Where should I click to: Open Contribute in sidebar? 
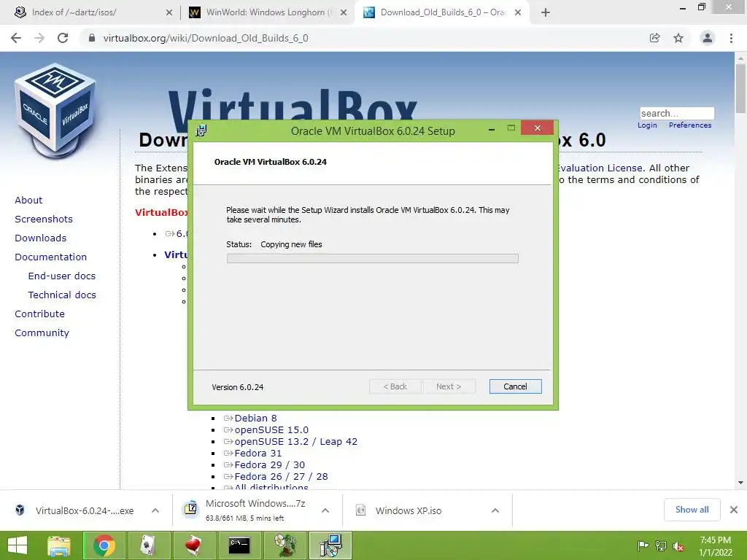pos(39,314)
